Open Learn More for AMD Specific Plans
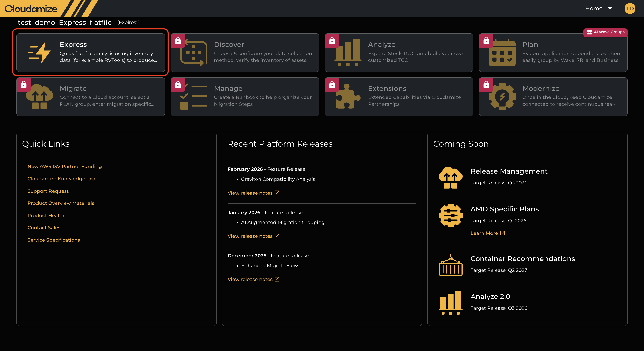The height and width of the screenshot is (351, 644). coord(484,233)
